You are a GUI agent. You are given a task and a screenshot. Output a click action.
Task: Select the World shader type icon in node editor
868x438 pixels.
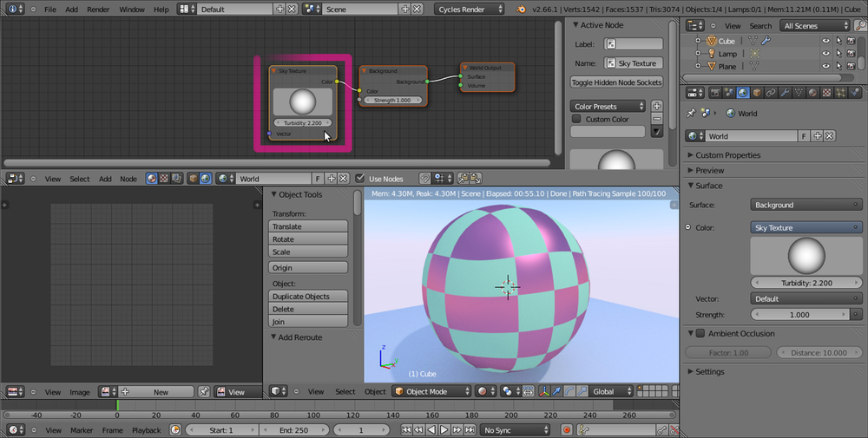[x=205, y=179]
